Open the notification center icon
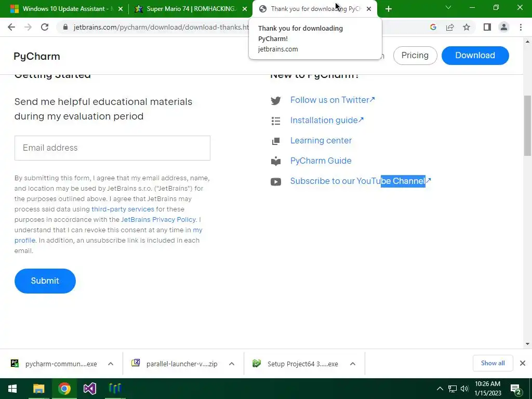 click(x=516, y=390)
